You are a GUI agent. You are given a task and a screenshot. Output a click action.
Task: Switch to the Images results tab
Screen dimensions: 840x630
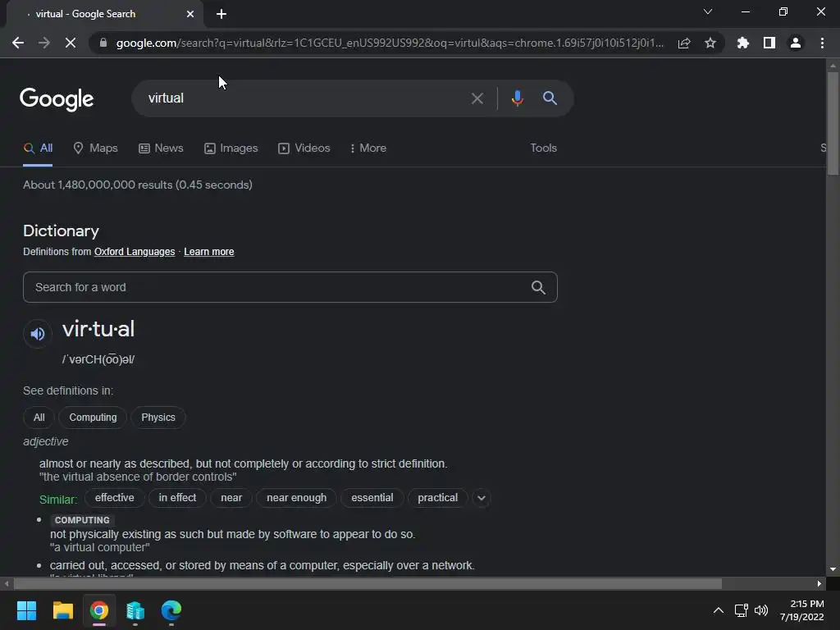231,148
